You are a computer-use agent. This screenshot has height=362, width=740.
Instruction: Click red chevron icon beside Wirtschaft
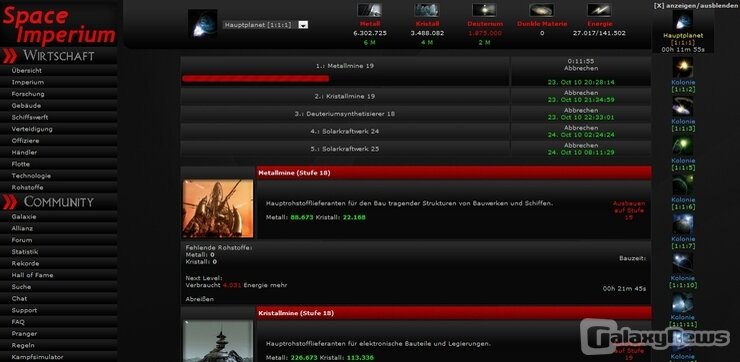(9, 56)
